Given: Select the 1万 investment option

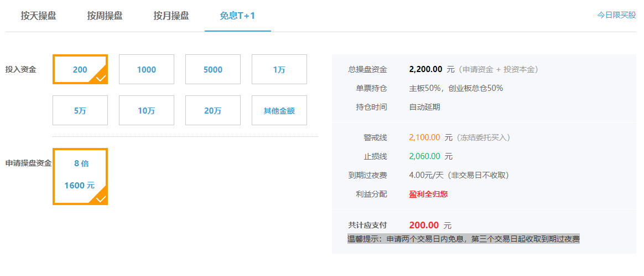Looking at the screenshot, I should coord(279,69).
